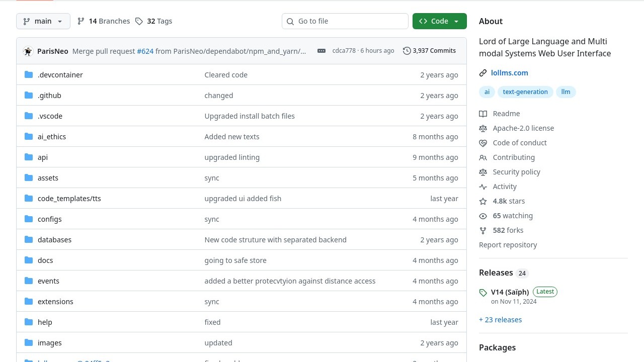Image resolution: width=644 pixels, height=362 pixels.
Task: Click the Activity pulse icon
Action: 483,187
